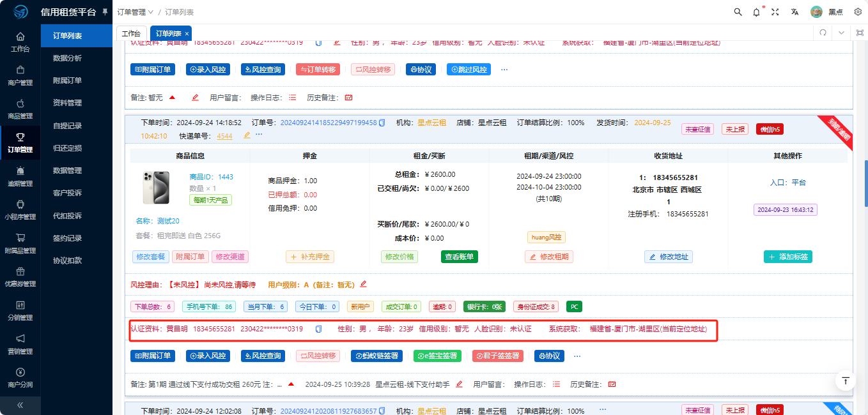Edit the express number 4544 with pencil
This screenshot has width=868, height=415.
point(247,135)
